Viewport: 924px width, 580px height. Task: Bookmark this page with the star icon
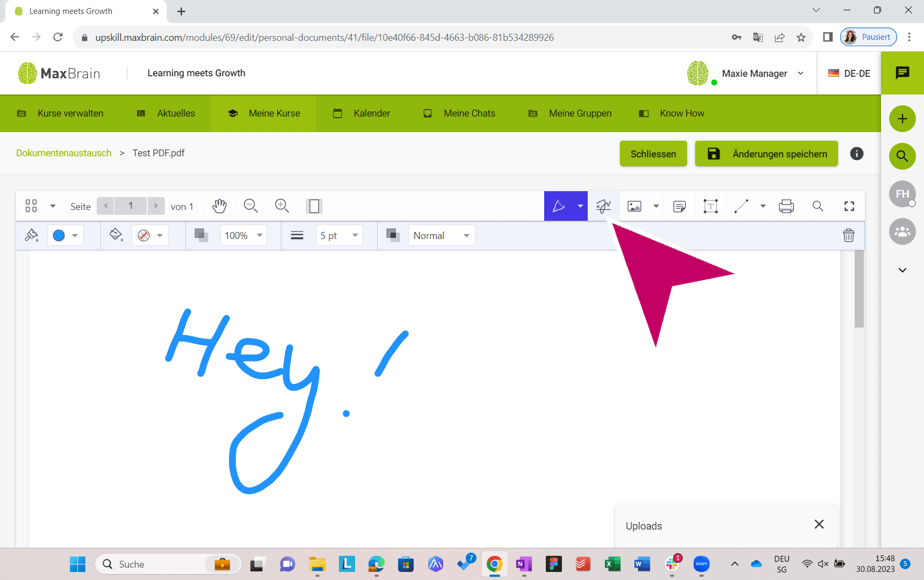[801, 37]
